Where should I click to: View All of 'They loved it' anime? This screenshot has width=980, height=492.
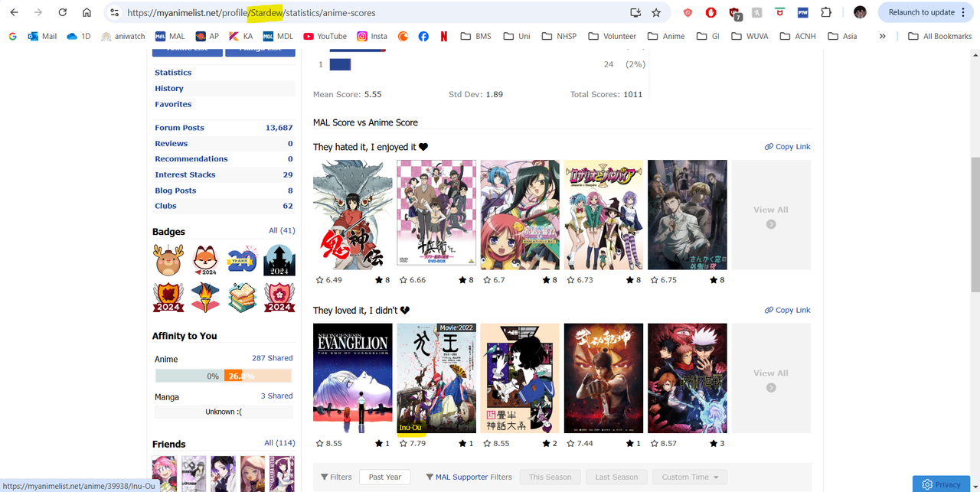[771, 378]
